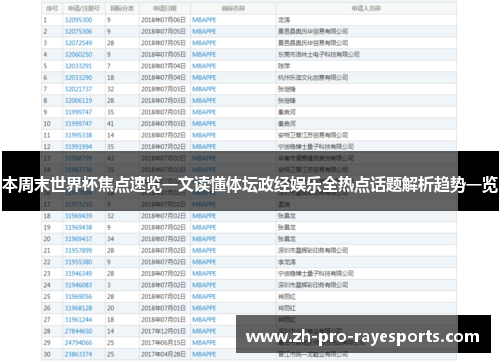Select date 2017年04月28日 in row 30

pos(163,354)
